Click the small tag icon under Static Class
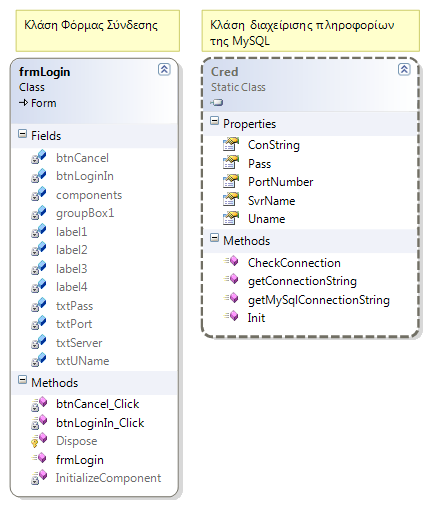 217,102
